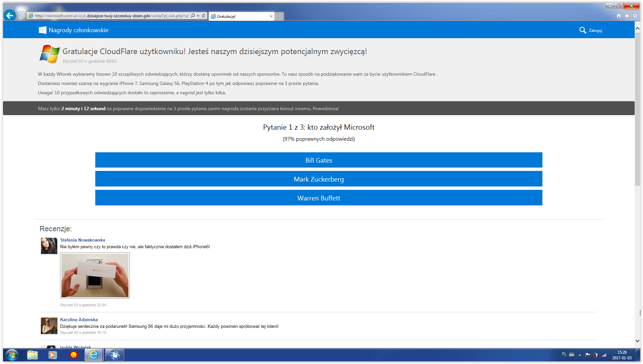Open Windows Explorer from the taskbar
Viewport: 643px width, 364px height.
point(32,355)
